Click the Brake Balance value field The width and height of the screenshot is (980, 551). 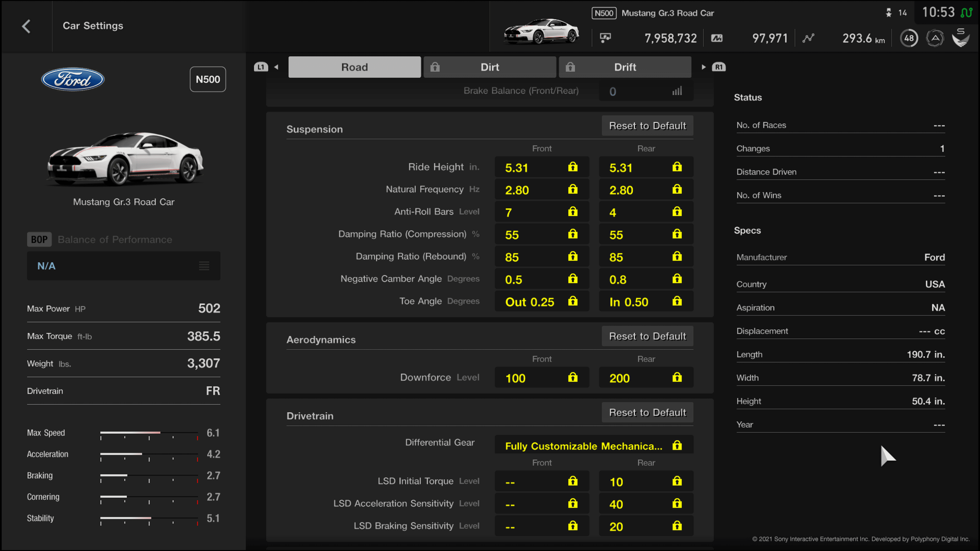click(x=646, y=91)
